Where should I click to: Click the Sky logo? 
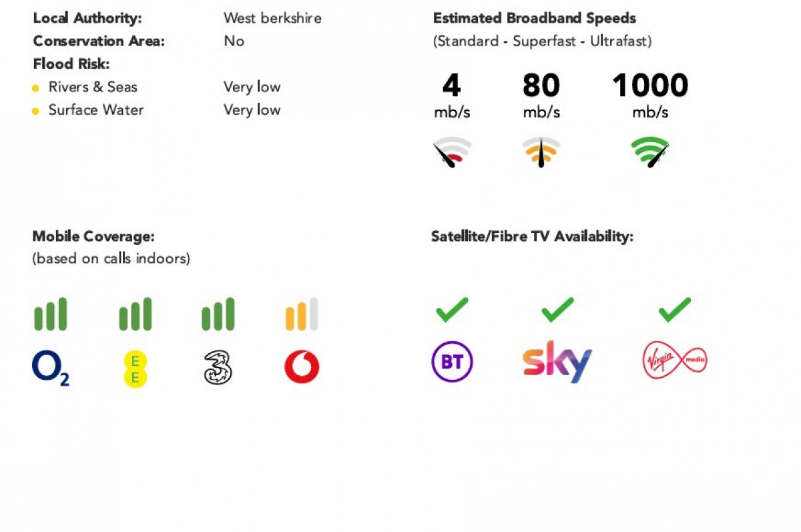(x=557, y=361)
